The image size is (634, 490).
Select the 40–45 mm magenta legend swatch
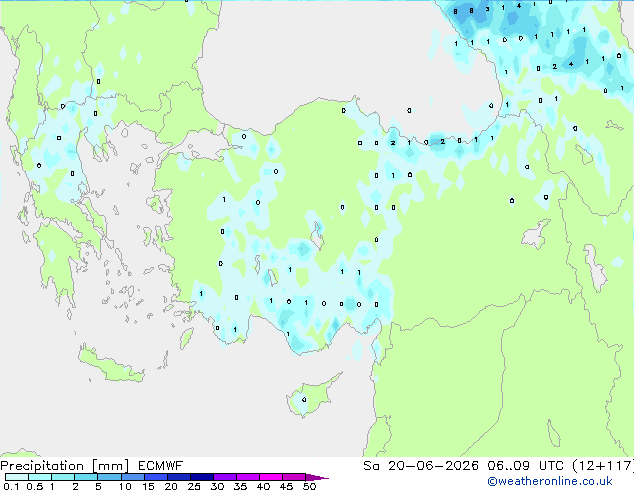point(271,477)
